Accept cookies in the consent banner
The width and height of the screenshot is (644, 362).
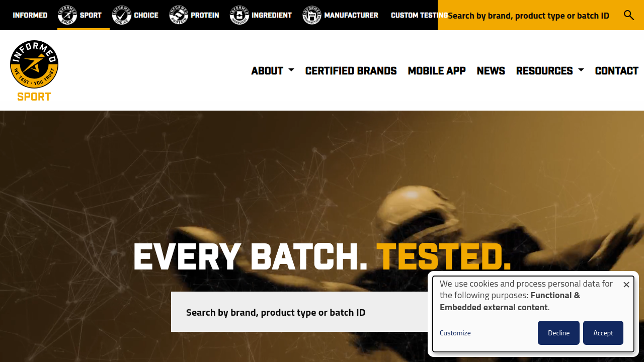603,333
